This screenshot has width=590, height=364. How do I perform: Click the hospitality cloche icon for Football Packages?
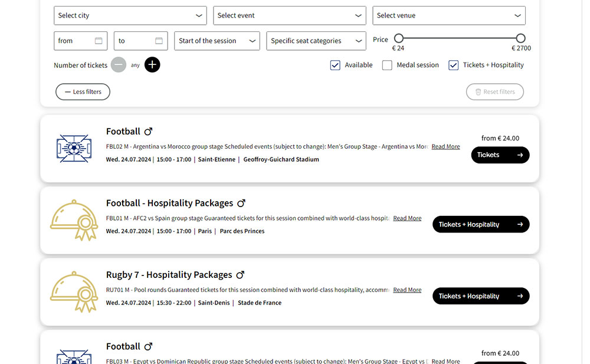coord(74,220)
